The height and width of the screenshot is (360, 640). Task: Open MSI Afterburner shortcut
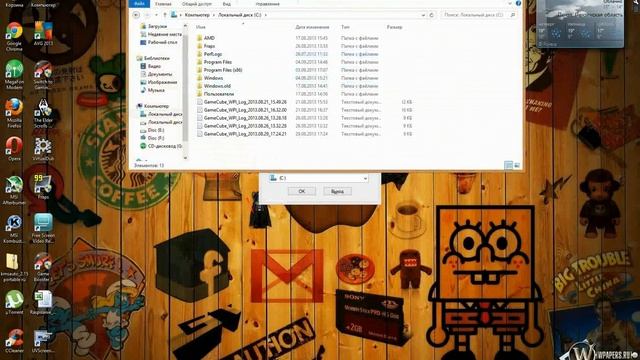[14, 190]
